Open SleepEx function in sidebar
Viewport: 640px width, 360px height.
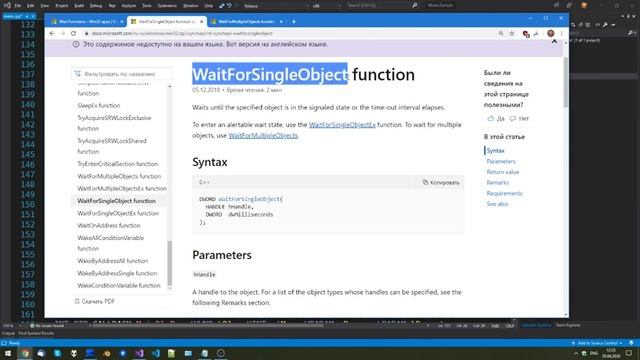[x=99, y=105]
